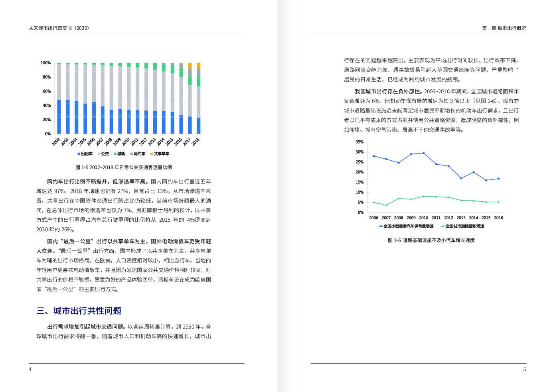Click the green line's 2007 data point
This screenshot has width=555, height=392.
coord(386,205)
